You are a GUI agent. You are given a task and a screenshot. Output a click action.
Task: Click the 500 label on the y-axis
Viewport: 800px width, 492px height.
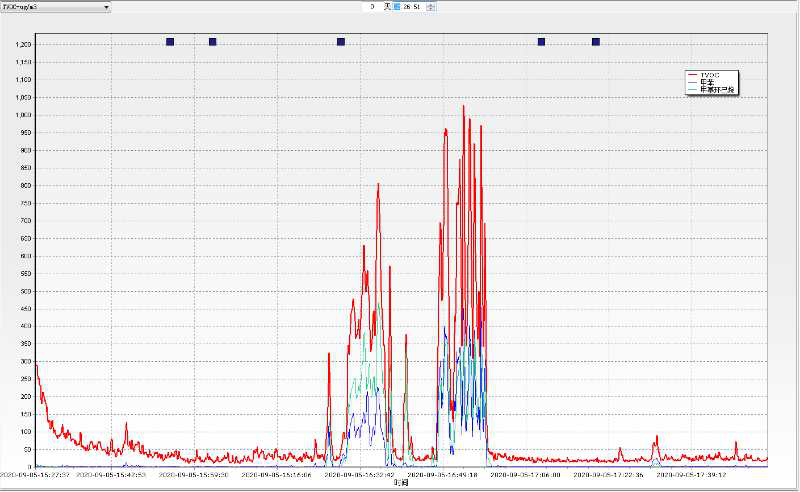click(x=26, y=291)
